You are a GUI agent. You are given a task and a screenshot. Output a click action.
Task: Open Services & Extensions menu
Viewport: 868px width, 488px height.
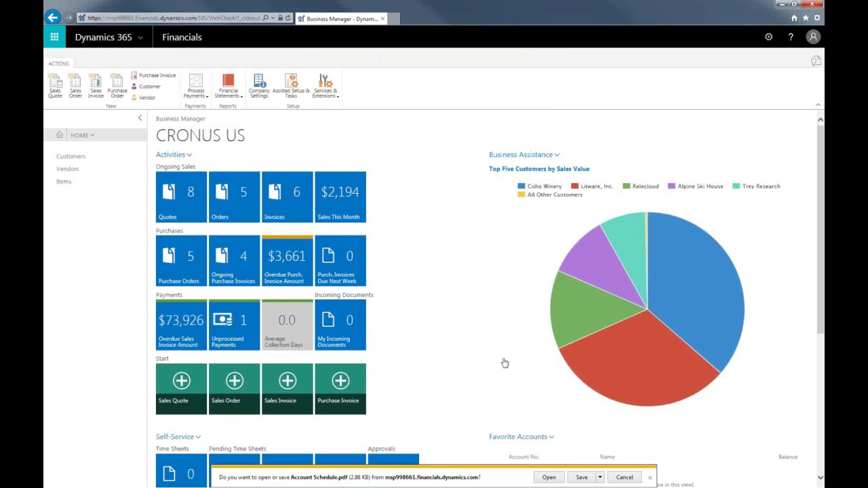[x=325, y=86]
